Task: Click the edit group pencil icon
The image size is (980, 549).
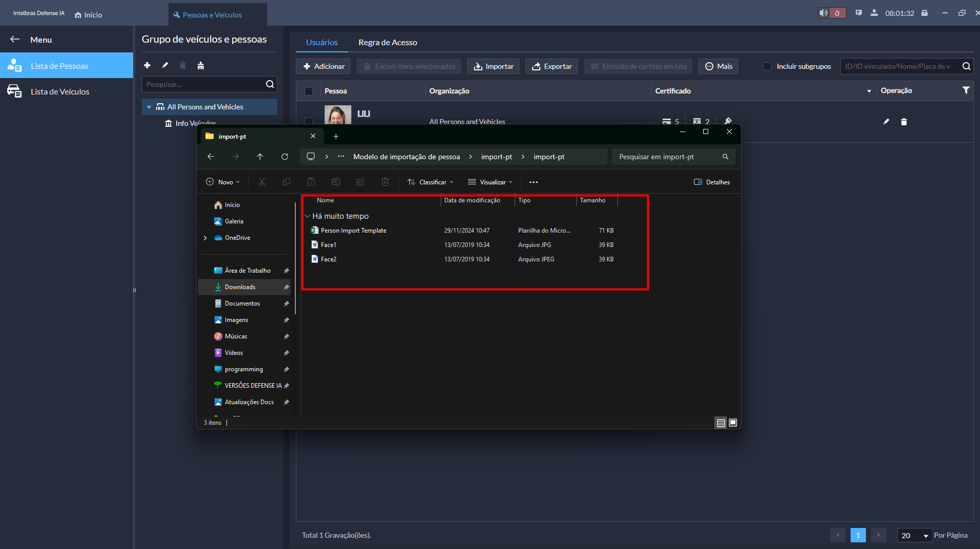Action: [x=165, y=65]
